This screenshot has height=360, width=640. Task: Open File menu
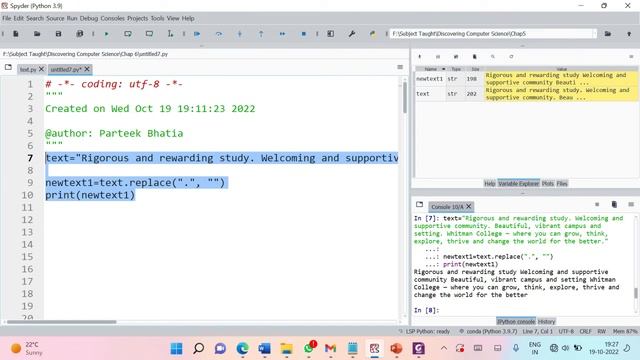tap(7, 18)
